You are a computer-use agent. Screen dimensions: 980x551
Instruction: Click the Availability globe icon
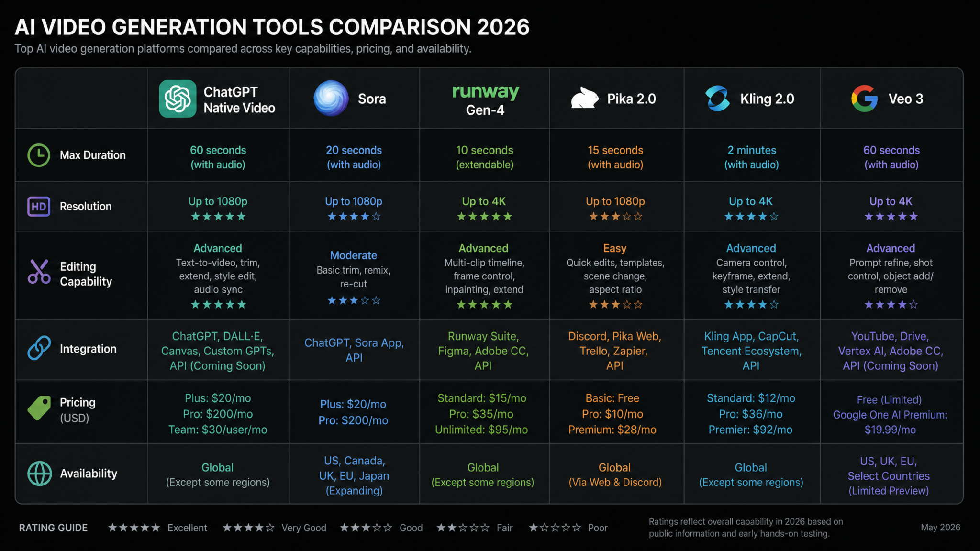click(x=39, y=474)
